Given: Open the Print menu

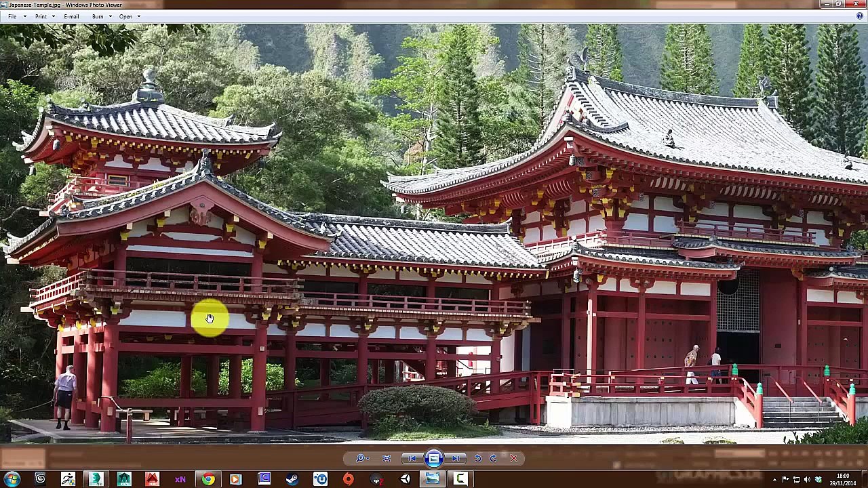Looking at the screenshot, I should point(41,16).
